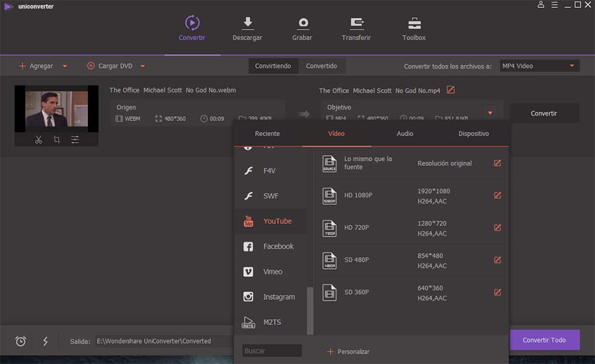Click the alarm clock schedule icon
This screenshot has width=595, height=364.
point(20,342)
